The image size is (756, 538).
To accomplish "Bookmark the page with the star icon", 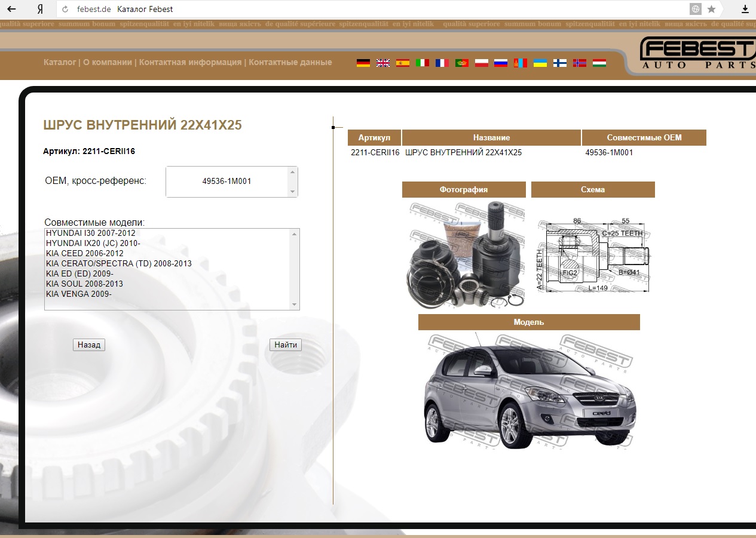I will point(711,9).
